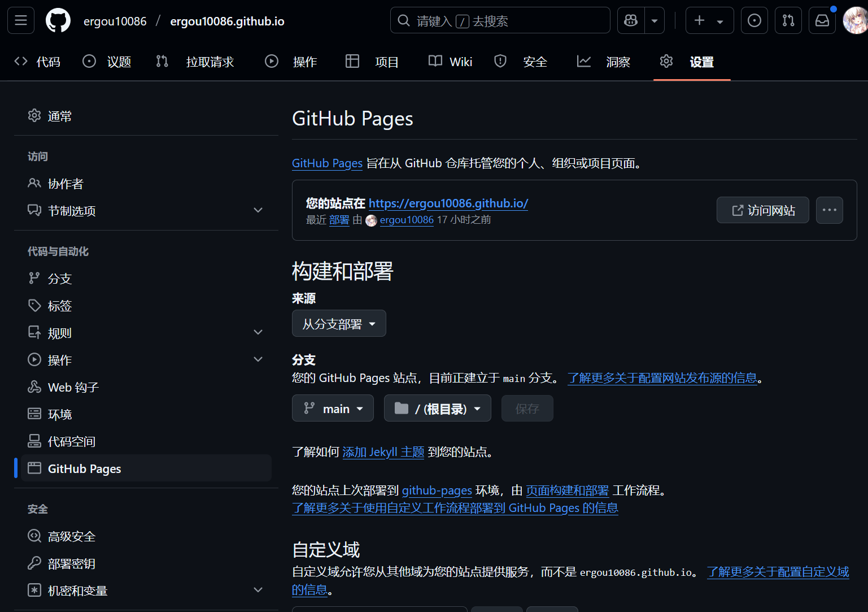Screen dimensions: 868x612
Task: Open the issues icon in header
Action: point(754,20)
